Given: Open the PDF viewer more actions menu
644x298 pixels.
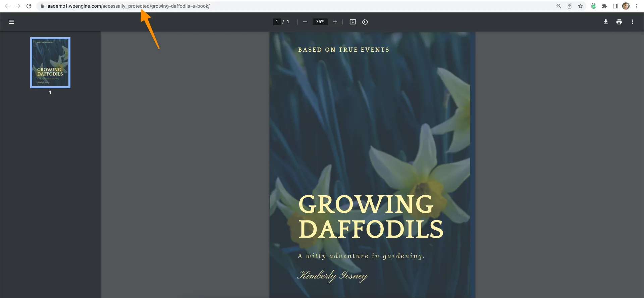Looking at the screenshot, I should [x=632, y=22].
